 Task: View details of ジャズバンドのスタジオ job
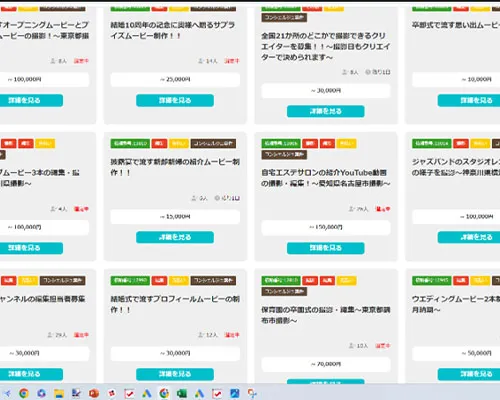pyautogui.click(x=469, y=237)
